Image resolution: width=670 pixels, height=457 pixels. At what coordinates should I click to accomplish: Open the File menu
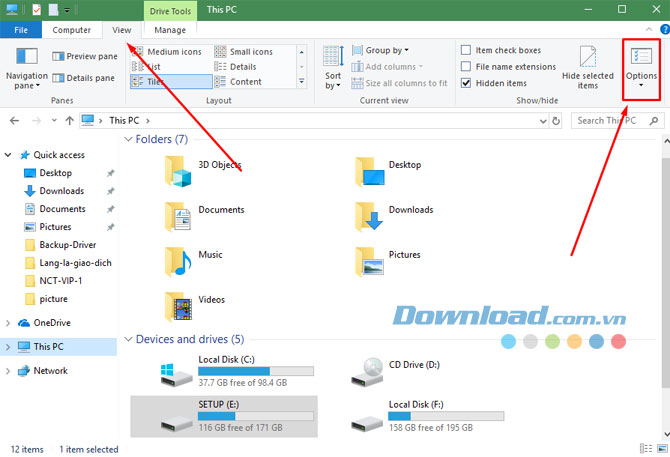click(21, 30)
